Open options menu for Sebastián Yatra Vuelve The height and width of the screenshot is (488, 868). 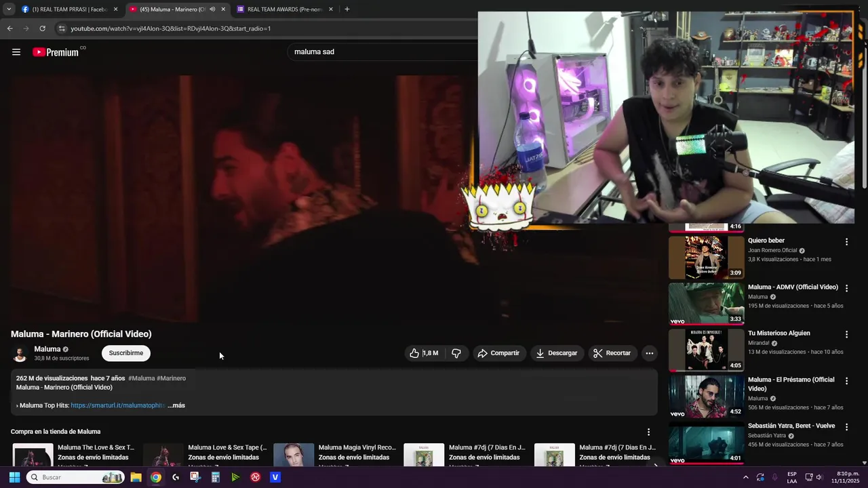846,427
